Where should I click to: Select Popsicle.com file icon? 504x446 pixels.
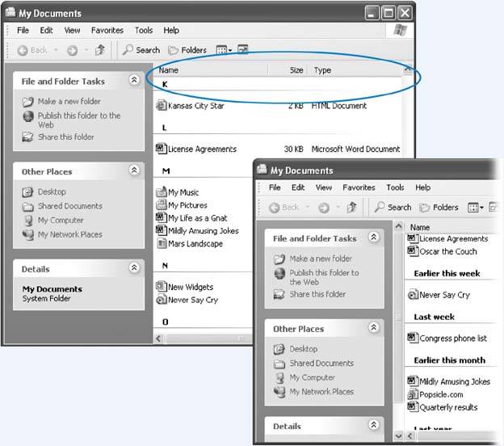click(x=413, y=394)
